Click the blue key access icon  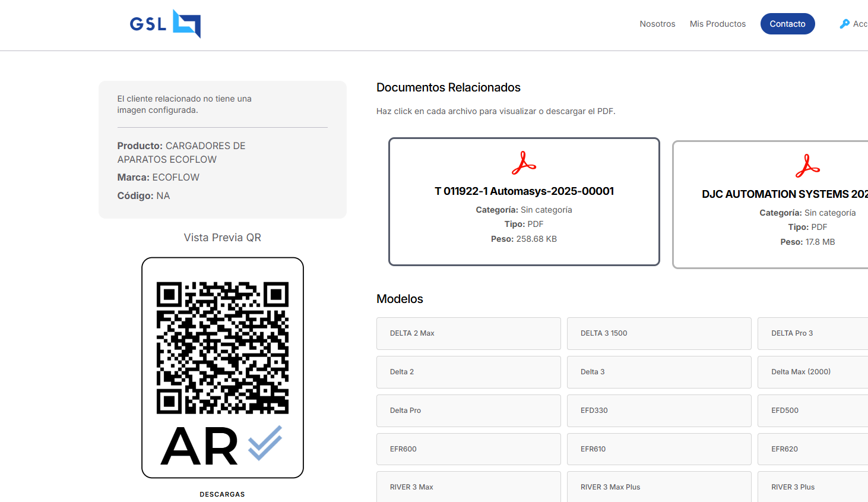pyautogui.click(x=844, y=24)
